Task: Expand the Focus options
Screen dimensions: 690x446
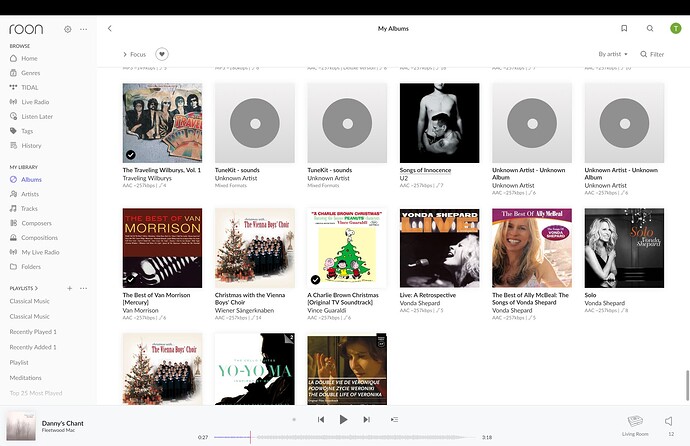Action: 134,55
